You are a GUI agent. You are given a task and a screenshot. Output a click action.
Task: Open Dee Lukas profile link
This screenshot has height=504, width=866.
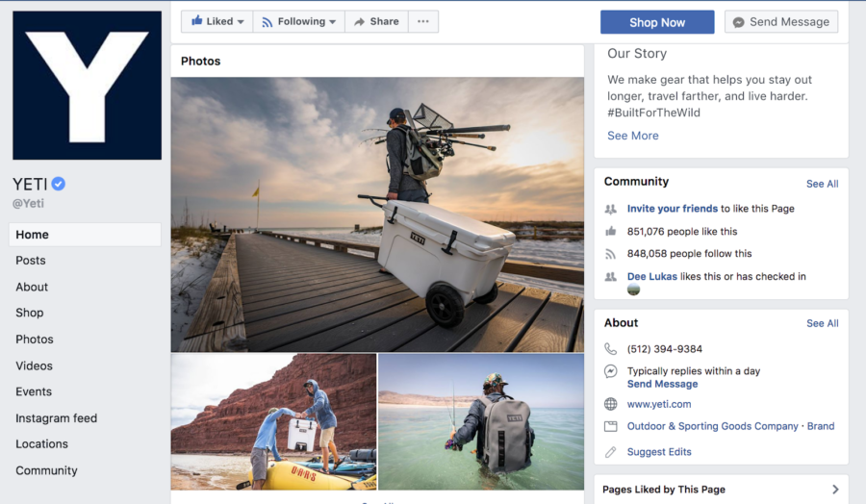pyautogui.click(x=651, y=277)
